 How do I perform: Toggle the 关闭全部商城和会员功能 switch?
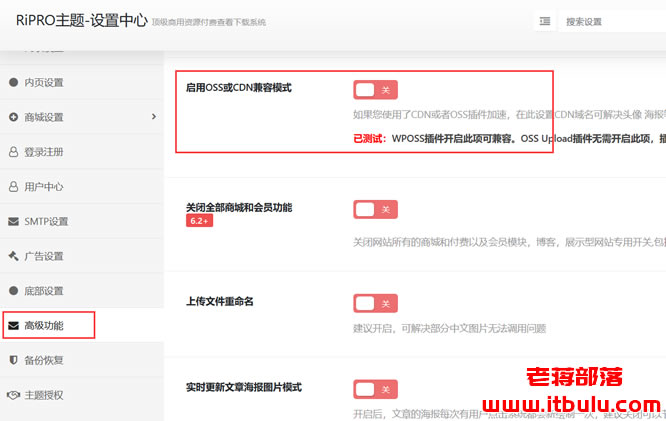pyautogui.click(x=375, y=209)
